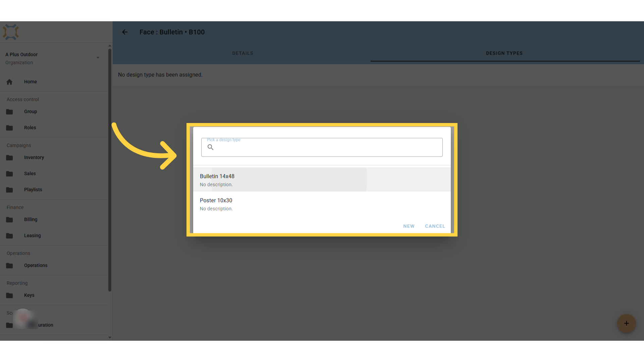Open the Roles menu item
Viewport: 644px width, 362px height.
point(54,128)
